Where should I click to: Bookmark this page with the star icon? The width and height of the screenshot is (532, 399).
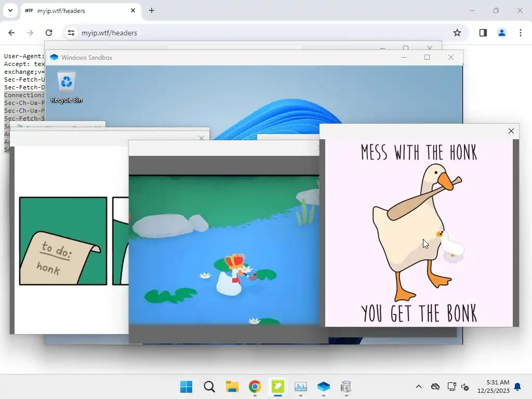coord(457,33)
